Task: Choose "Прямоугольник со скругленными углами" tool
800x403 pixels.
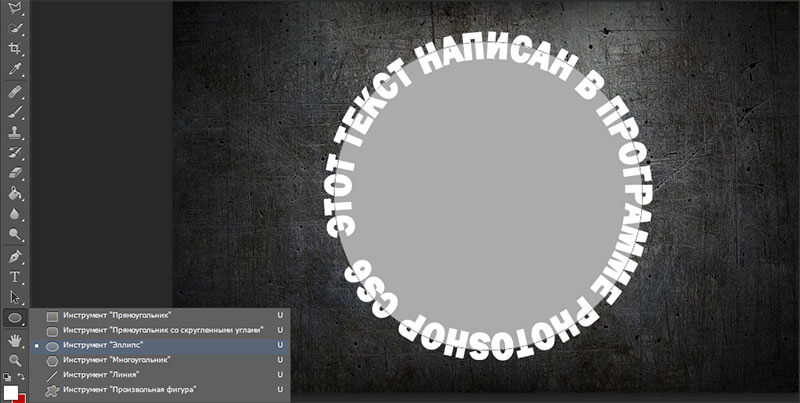Action: [x=160, y=331]
